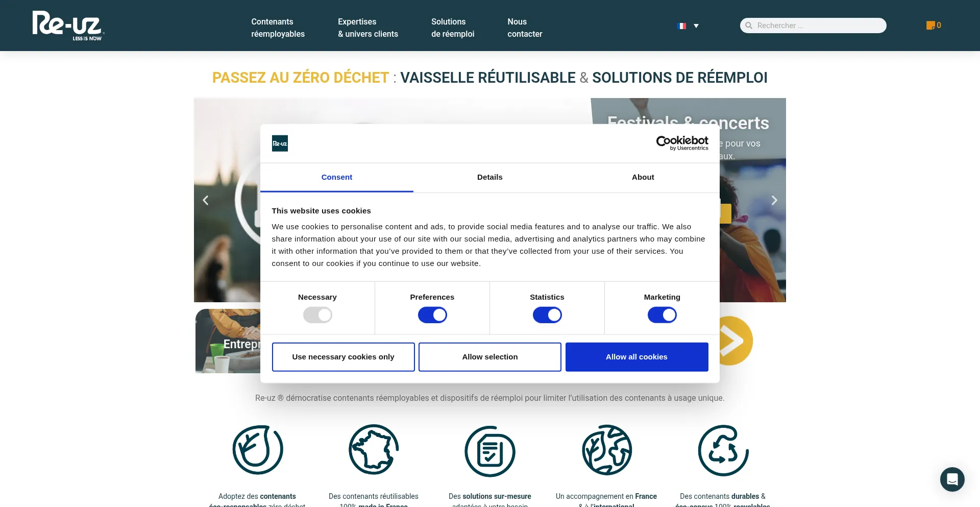This screenshot has width=980, height=507.
Task: Open Contenants réemployables menu
Action: pyautogui.click(x=278, y=28)
